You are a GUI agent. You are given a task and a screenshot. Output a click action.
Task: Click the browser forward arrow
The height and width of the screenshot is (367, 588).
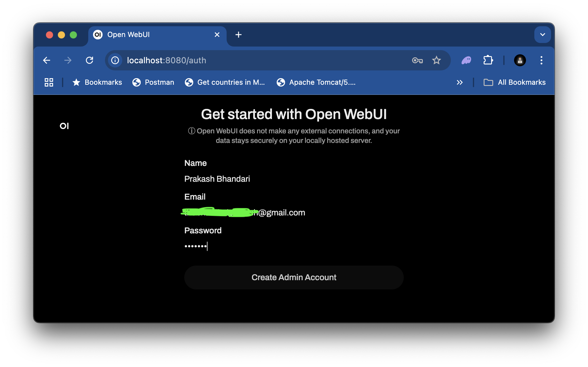[68, 60]
